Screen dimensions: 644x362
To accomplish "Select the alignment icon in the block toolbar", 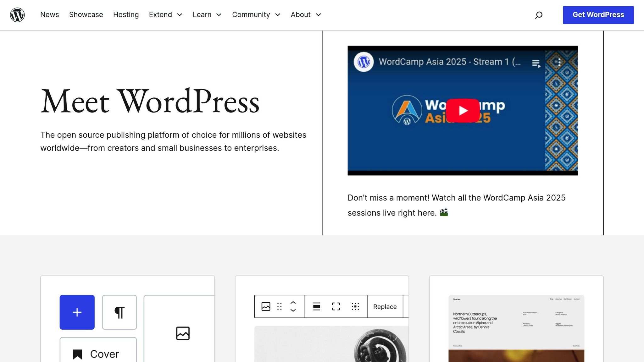I will (x=317, y=306).
